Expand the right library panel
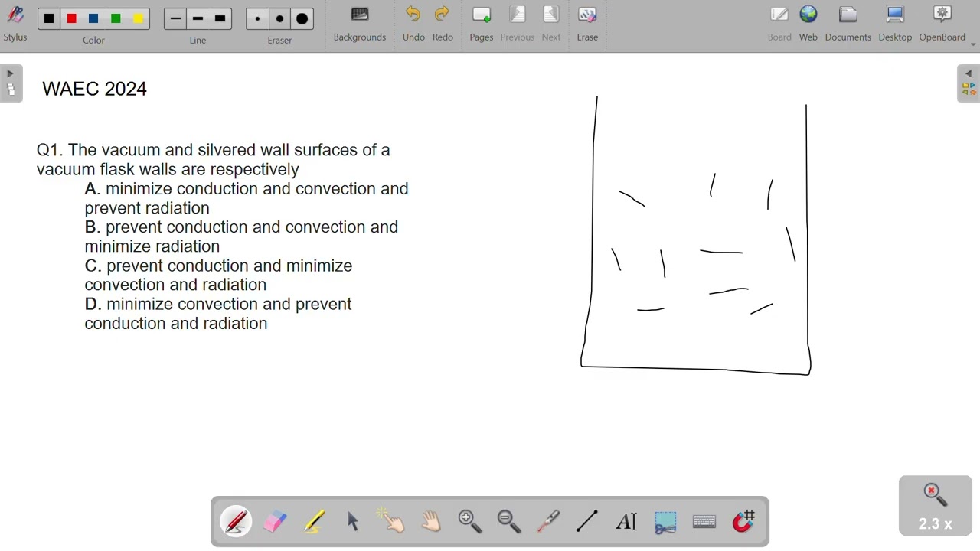This screenshot has width=980, height=551. [x=969, y=83]
